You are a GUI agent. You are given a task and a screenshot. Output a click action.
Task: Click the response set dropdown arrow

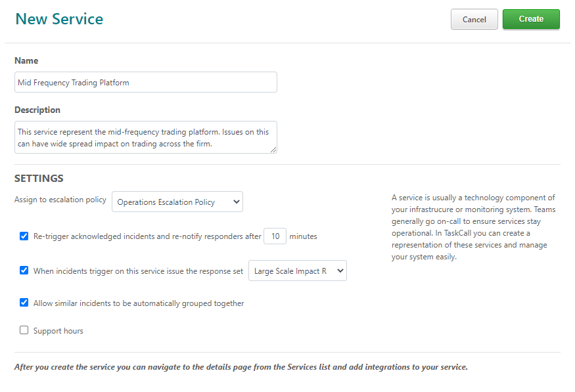[x=340, y=271]
